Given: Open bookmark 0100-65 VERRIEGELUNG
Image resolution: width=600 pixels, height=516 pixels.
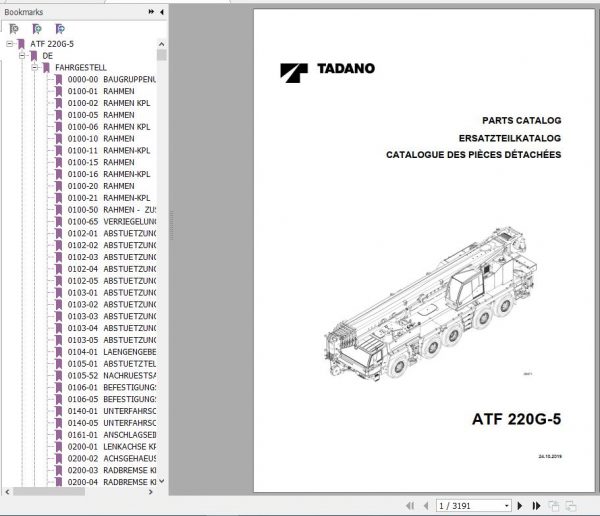Looking at the screenshot, I should [x=111, y=222].
